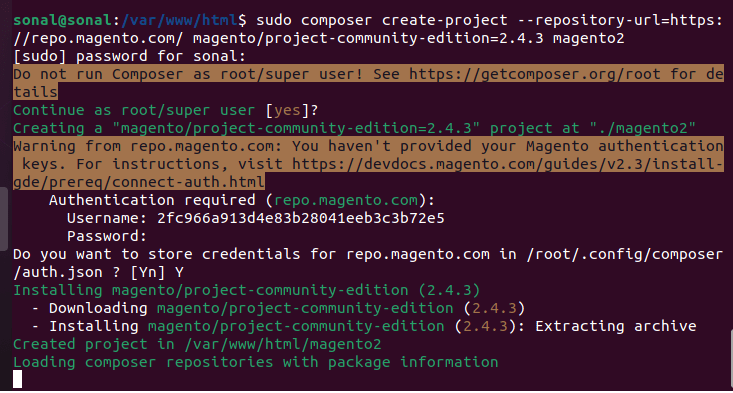Click the 'Creating a magento/project-community-edition' line
The width and height of the screenshot is (733, 393).
(x=354, y=129)
